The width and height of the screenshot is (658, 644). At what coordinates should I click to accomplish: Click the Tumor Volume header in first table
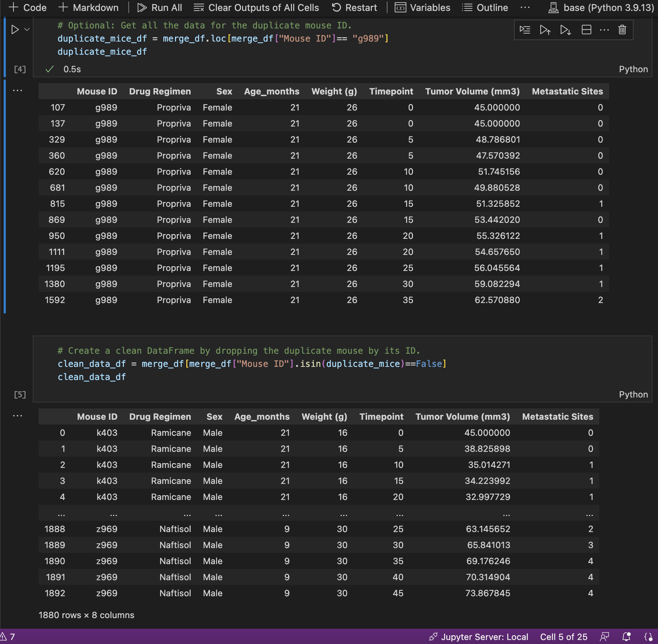tap(472, 91)
